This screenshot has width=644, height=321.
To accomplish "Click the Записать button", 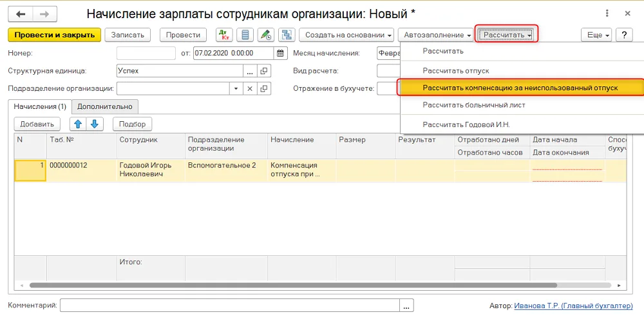I will point(128,35).
